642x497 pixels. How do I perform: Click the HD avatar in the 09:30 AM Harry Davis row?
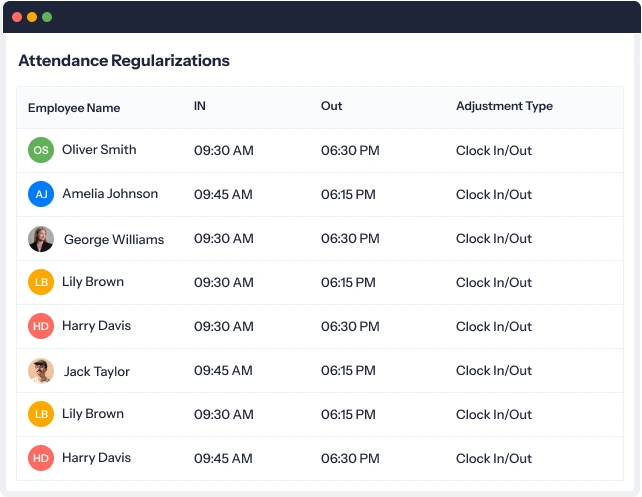tap(41, 326)
